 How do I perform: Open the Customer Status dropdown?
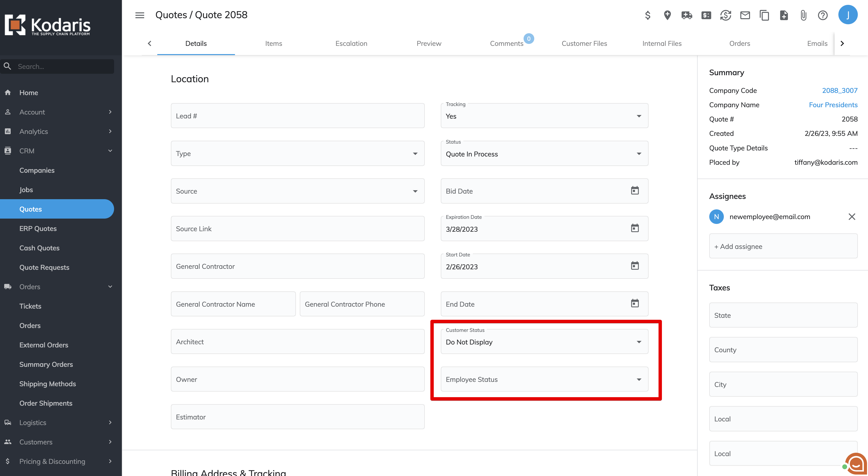pyautogui.click(x=544, y=342)
